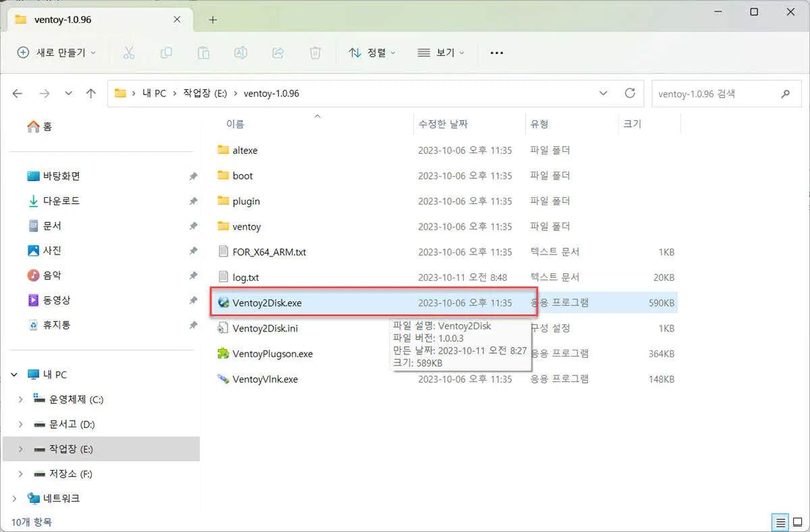Click the up-arrow navigation icon
The image size is (810, 532).
click(91, 93)
